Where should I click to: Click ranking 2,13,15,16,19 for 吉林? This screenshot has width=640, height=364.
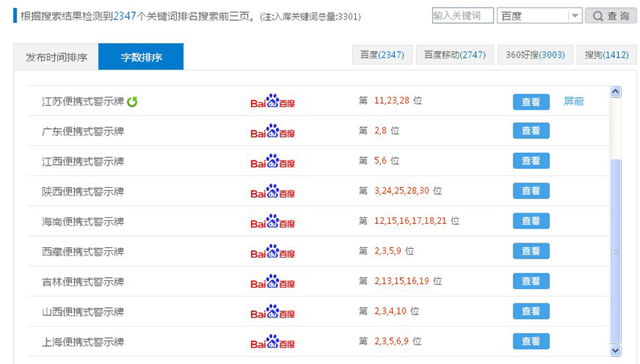(402, 281)
